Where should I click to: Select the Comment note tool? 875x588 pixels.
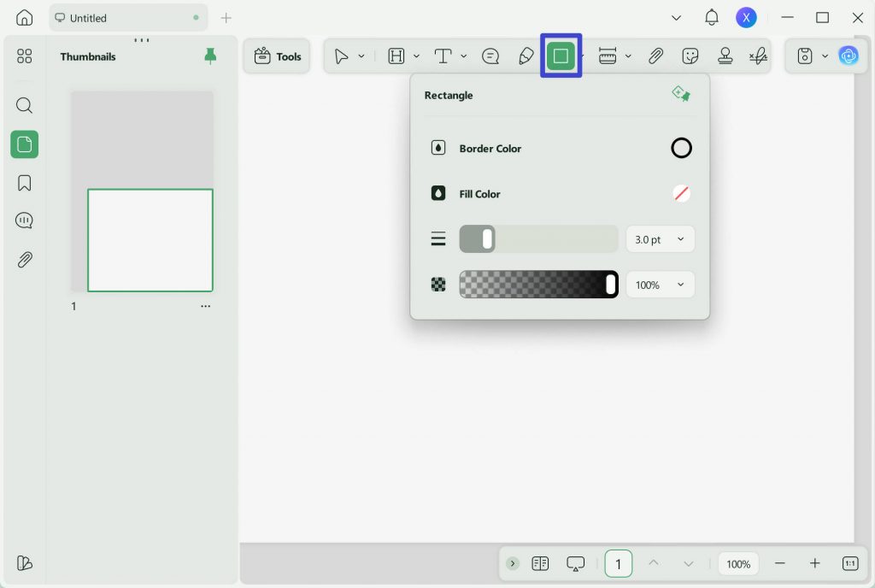click(x=490, y=56)
